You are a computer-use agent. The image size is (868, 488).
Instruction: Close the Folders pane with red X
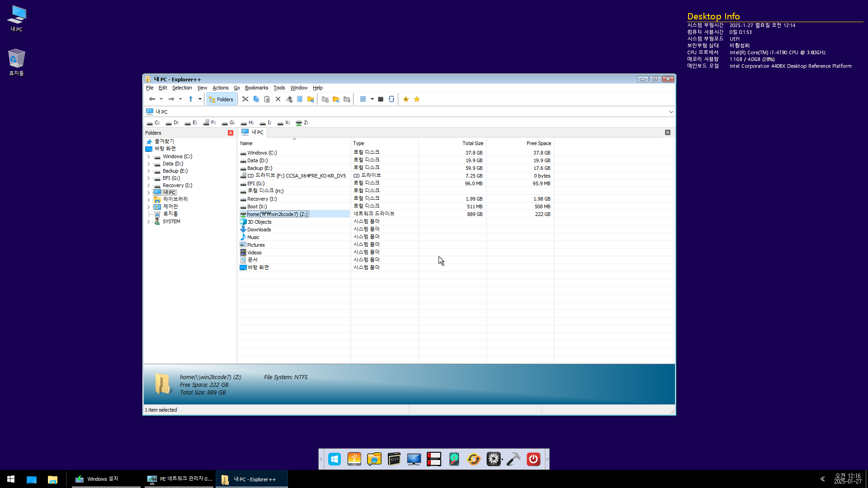point(231,133)
